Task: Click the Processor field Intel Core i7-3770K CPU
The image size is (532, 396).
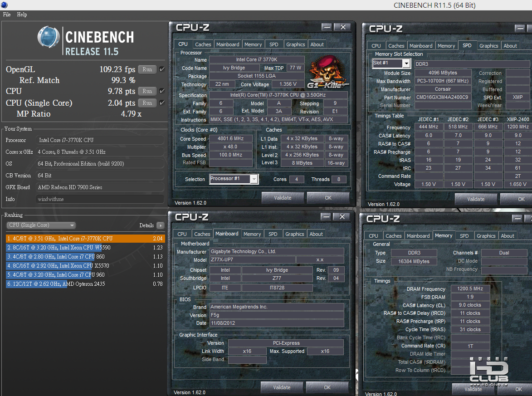Action: (100, 140)
